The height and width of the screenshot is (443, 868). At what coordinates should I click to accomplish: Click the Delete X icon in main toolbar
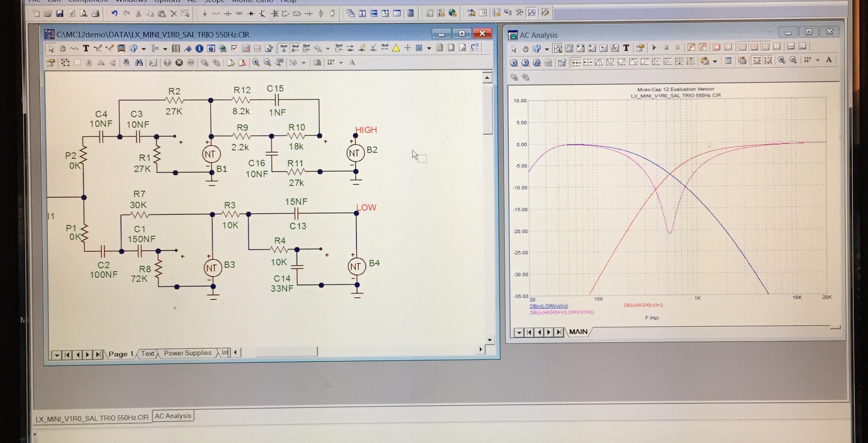click(x=173, y=13)
